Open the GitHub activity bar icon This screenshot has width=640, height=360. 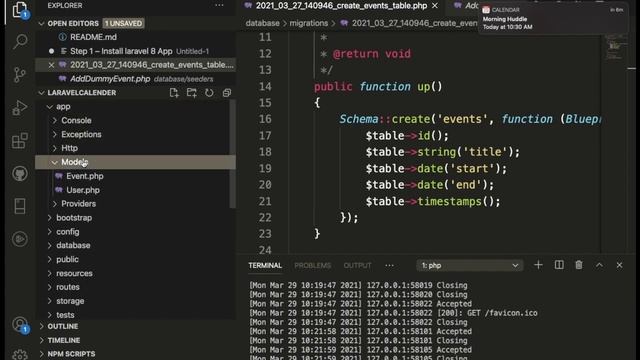coord(20,173)
